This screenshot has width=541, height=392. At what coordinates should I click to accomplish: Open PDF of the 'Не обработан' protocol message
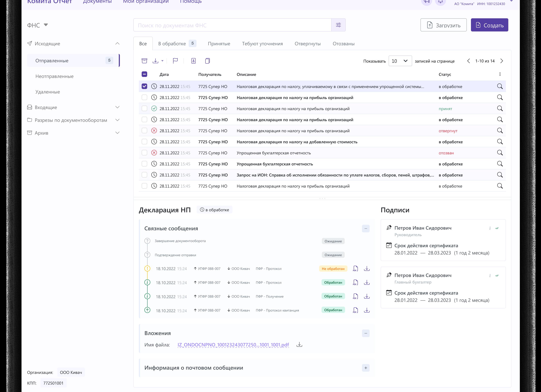[355, 269]
